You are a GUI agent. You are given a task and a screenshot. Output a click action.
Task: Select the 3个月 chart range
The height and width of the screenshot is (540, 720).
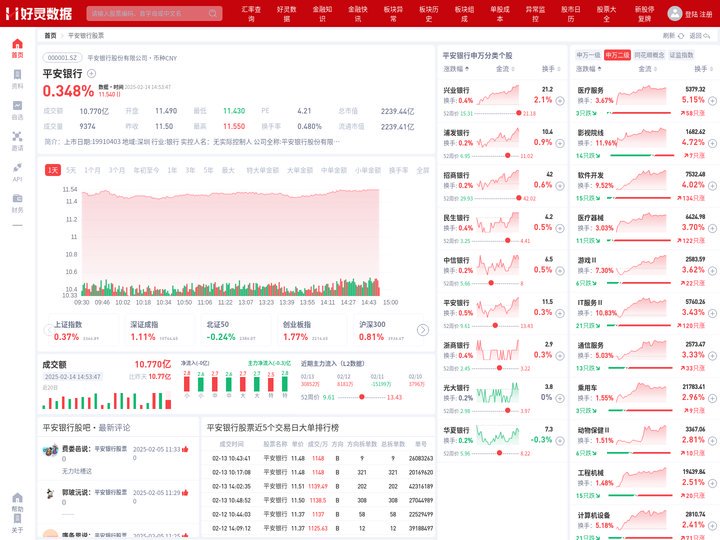pyautogui.click(x=117, y=170)
